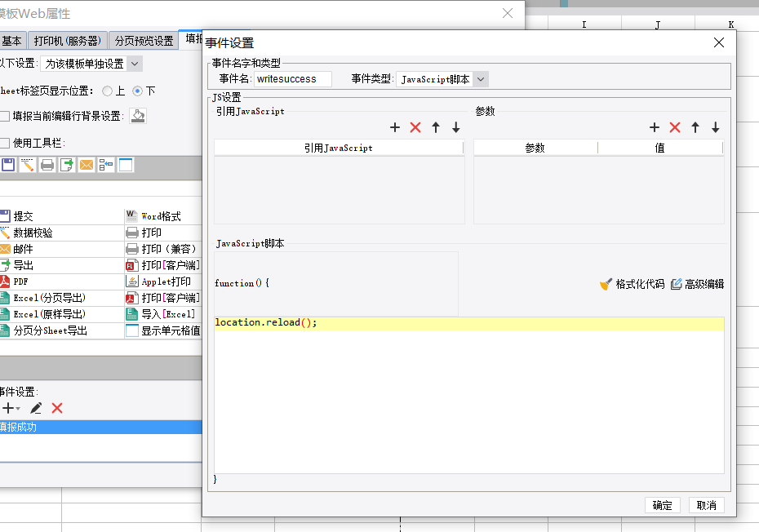Enable the 使用工具栏 checkbox
Viewport: 759px width, 532px height.
[x=5, y=143]
